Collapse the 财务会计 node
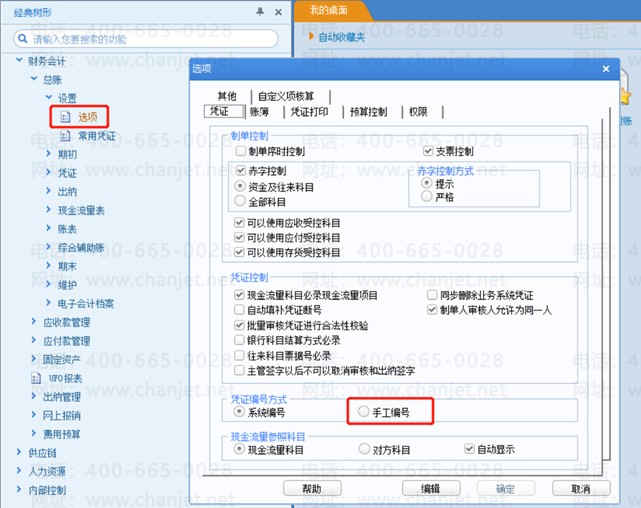Image resolution: width=641 pixels, height=508 pixels. 19,60
